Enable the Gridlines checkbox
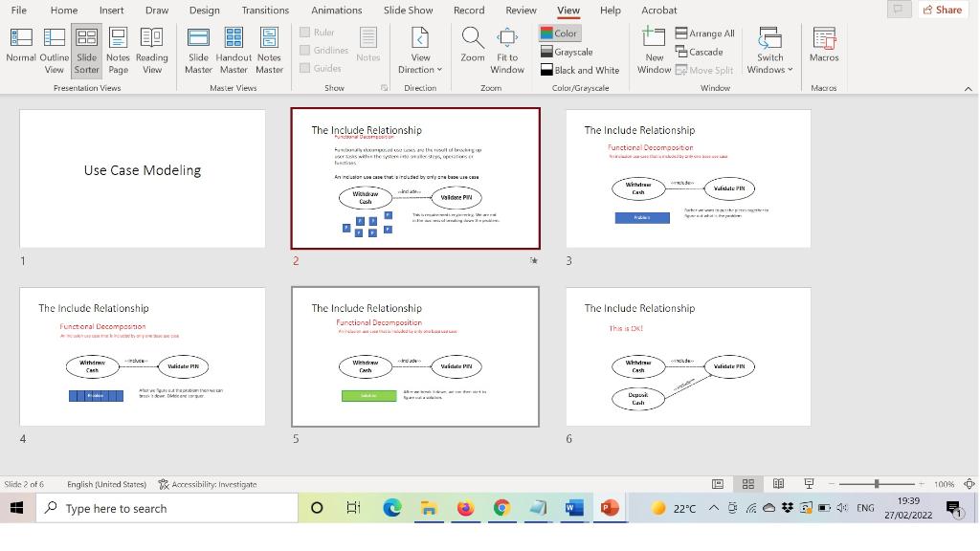Image resolution: width=980 pixels, height=551 pixels. pyautogui.click(x=305, y=50)
